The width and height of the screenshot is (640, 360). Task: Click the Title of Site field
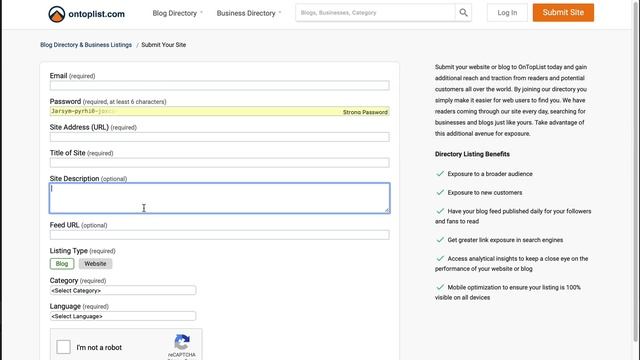220,162
